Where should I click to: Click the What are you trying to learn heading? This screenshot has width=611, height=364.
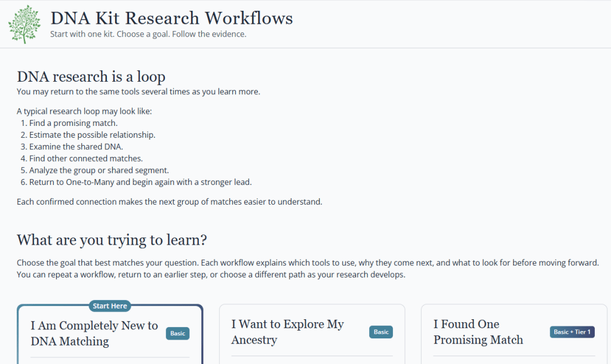[112, 240]
